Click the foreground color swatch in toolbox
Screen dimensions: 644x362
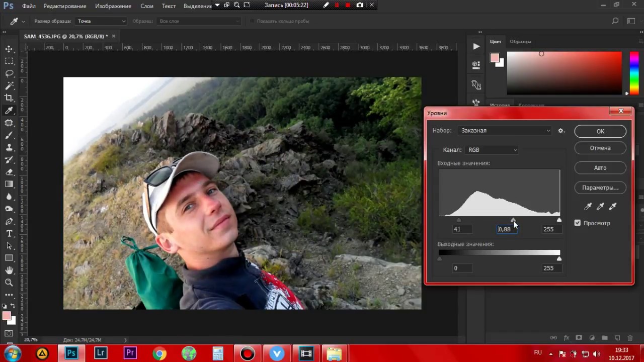pyautogui.click(x=7, y=316)
